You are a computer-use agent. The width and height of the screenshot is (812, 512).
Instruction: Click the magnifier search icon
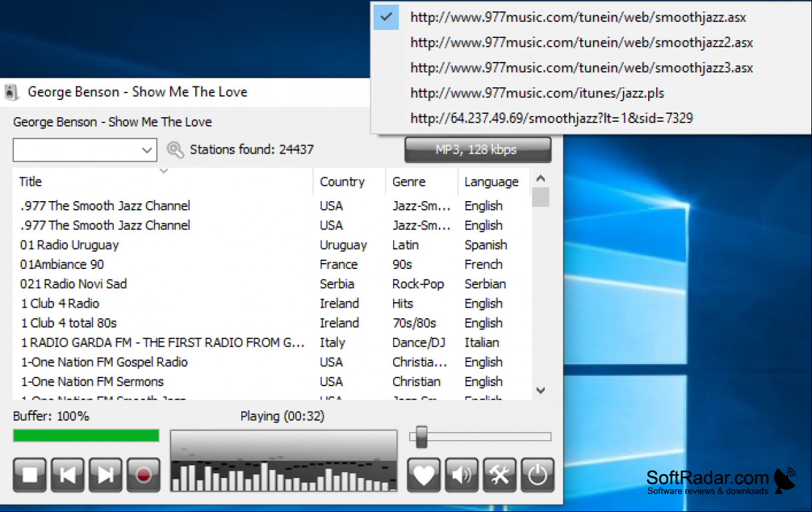(175, 150)
